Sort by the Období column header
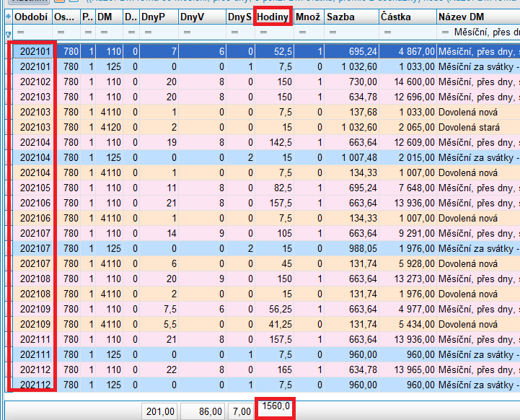Viewport: 520px width, 420px height. (x=30, y=16)
